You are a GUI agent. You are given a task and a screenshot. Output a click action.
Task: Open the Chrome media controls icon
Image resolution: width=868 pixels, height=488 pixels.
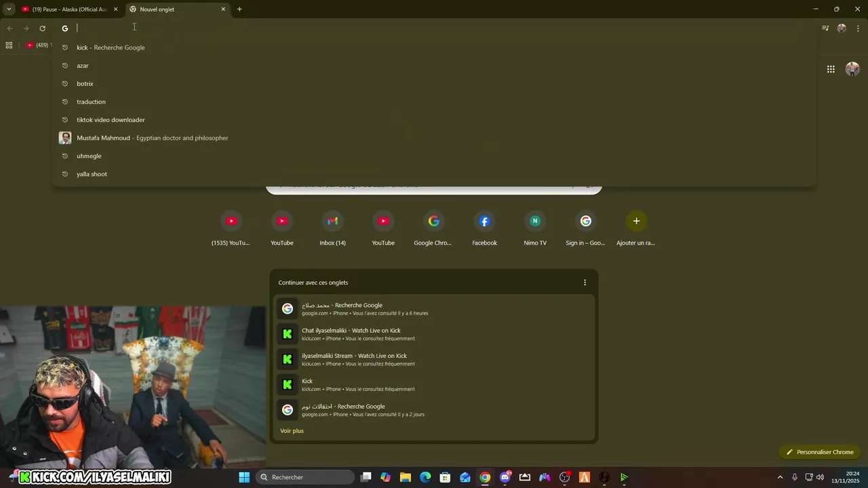click(x=825, y=28)
